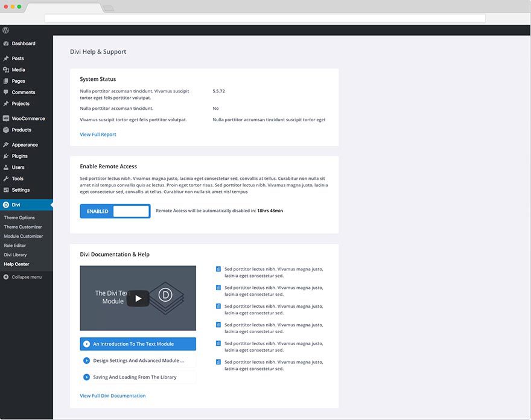
Task: Open the Plugins menu label
Action: click(20, 156)
